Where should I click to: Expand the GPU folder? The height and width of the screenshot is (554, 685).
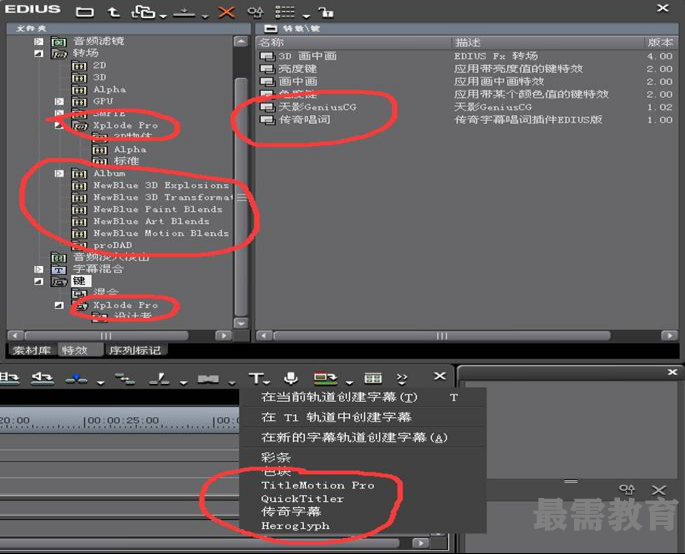[x=59, y=101]
